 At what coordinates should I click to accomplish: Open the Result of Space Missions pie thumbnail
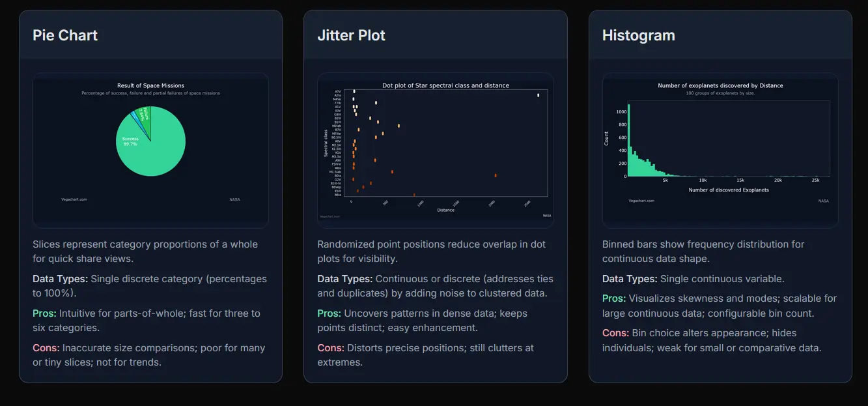150,150
